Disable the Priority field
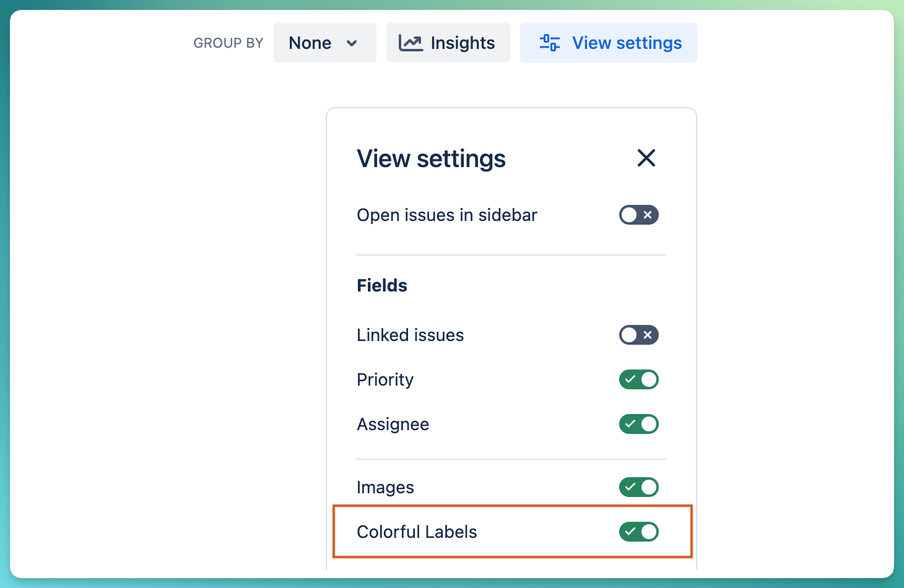Screen dimensions: 904x588 click(x=638, y=379)
